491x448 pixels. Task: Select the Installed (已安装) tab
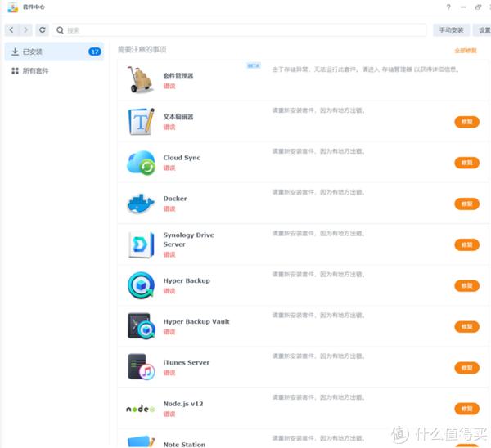[54, 52]
